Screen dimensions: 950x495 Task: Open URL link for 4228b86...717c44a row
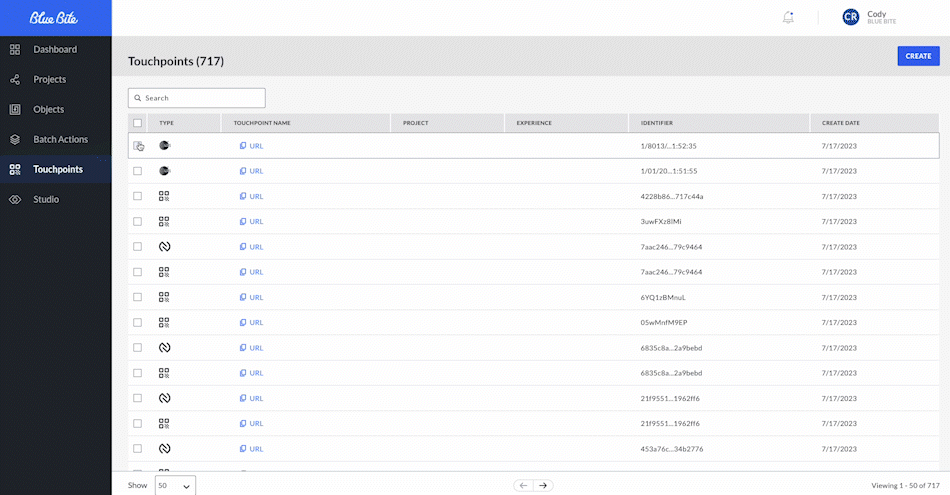click(x=256, y=196)
